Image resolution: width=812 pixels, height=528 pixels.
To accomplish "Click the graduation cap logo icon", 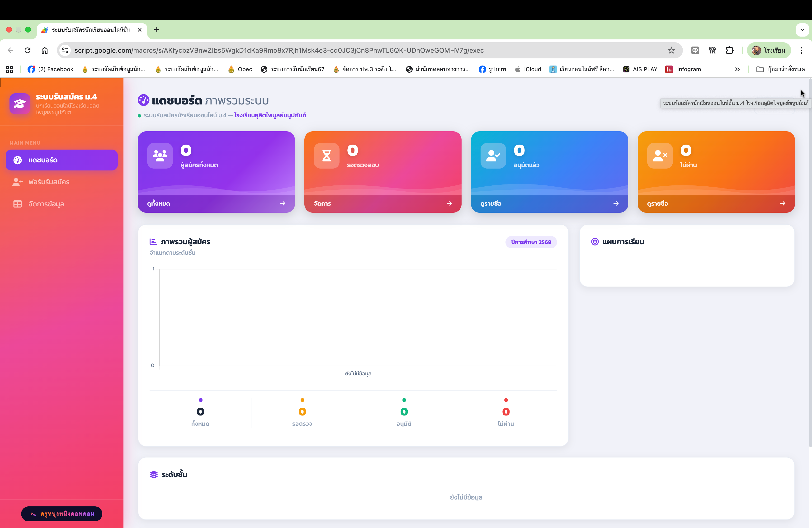I will [20, 104].
